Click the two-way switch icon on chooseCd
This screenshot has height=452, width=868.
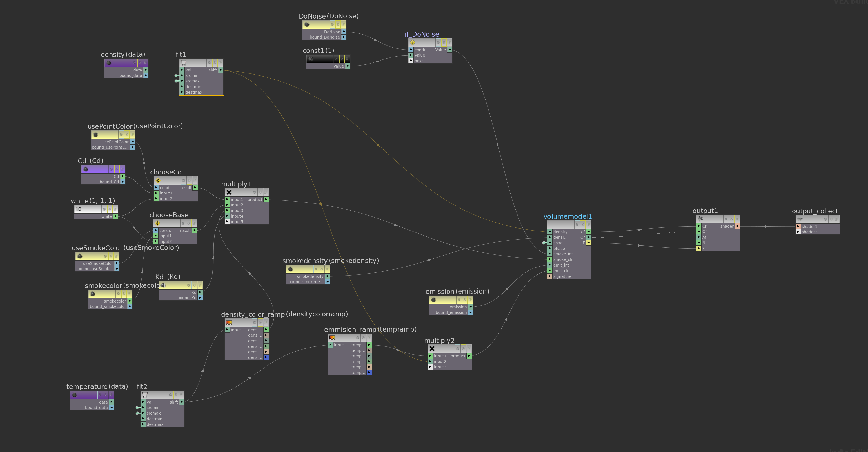[158, 180]
